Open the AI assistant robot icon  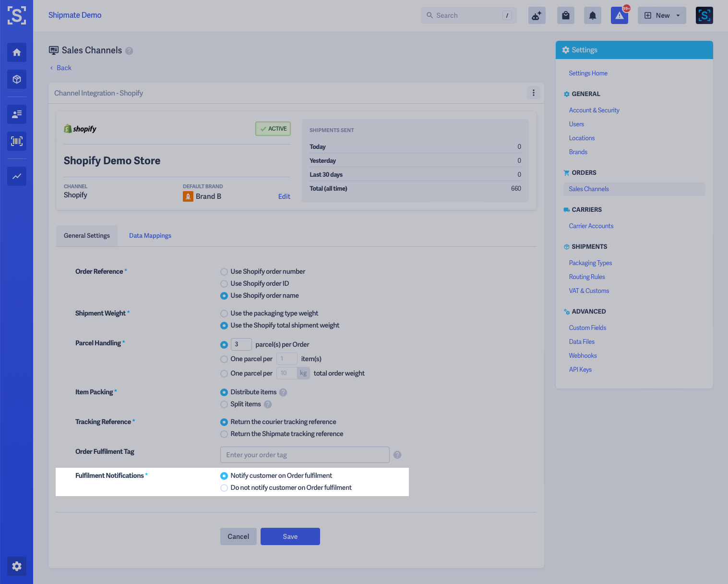click(537, 15)
